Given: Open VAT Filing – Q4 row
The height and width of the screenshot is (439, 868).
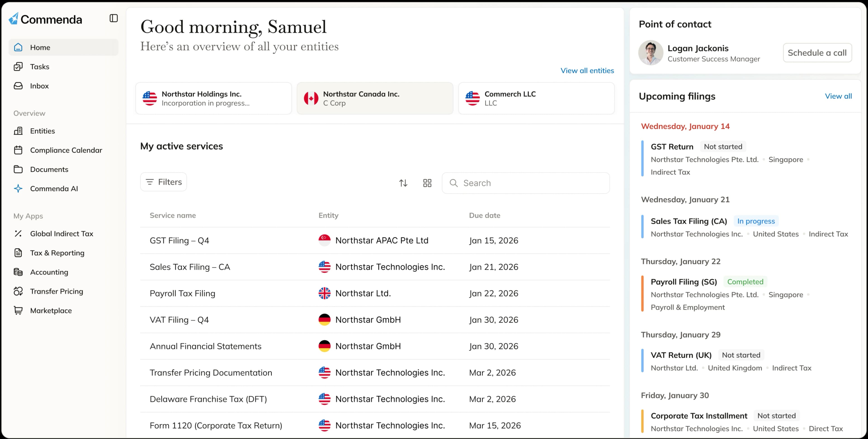Looking at the screenshot, I should 375,320.
